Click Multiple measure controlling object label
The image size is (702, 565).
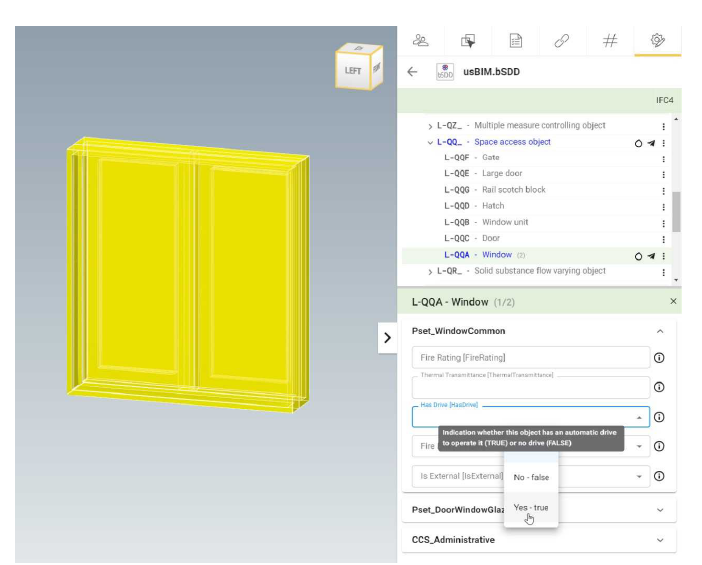click(x=539, y=125)
